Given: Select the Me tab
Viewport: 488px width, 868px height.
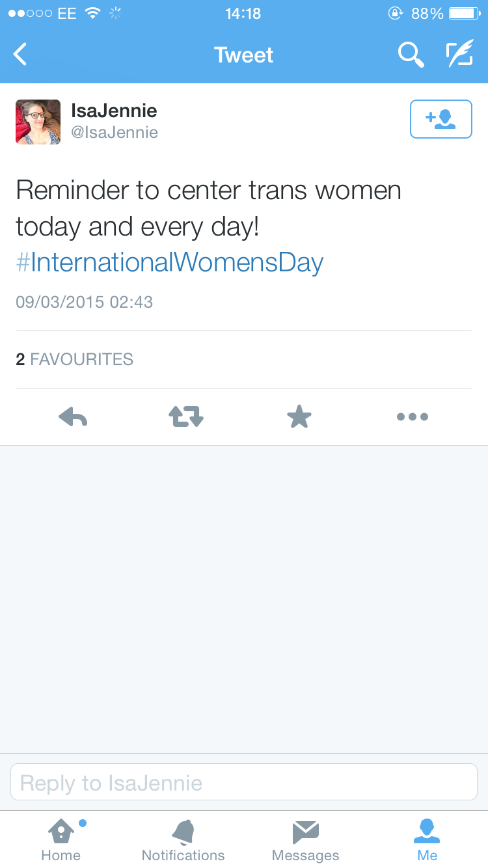Looking at the screenshot, I should point(427,839).
